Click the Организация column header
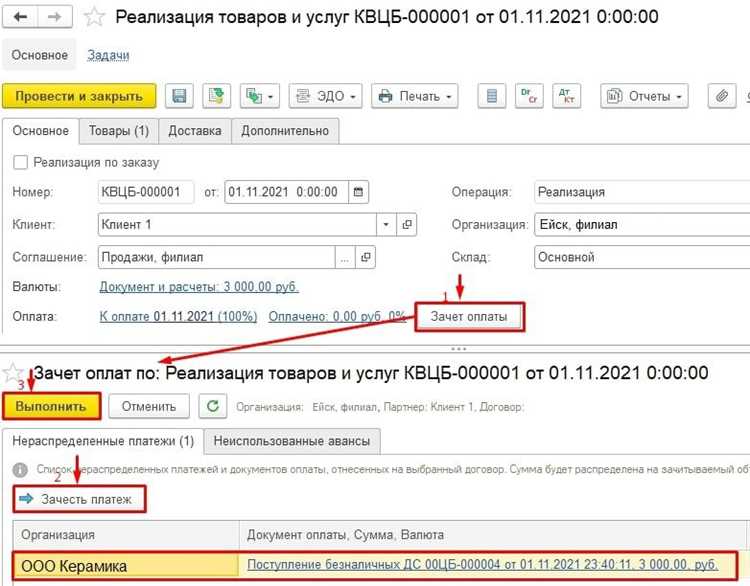 (126, 535)
